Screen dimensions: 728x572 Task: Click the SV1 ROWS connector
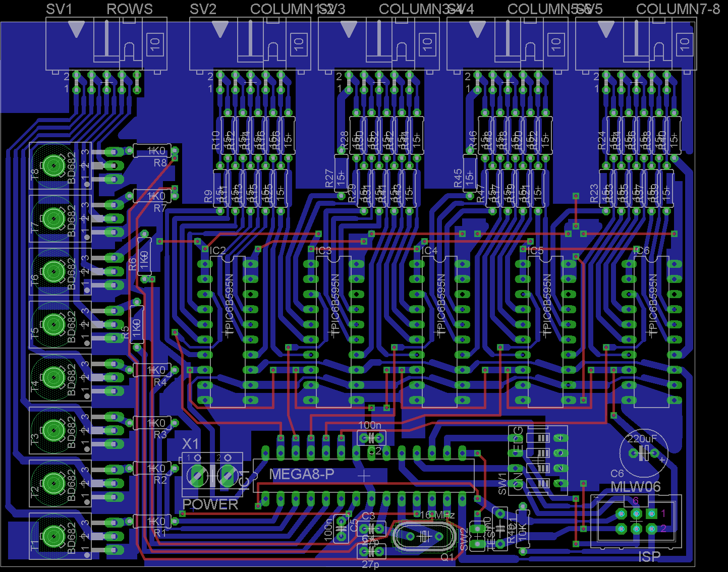[106, 44]
